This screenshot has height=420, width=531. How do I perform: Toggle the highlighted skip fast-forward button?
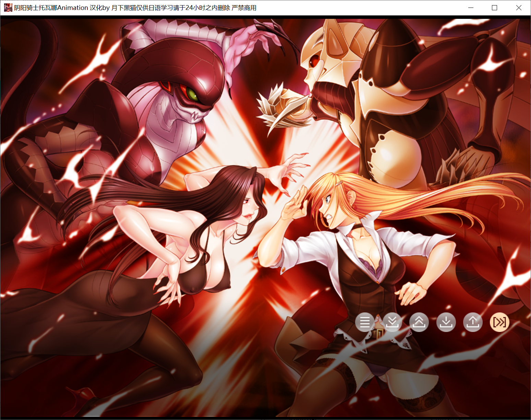(499, 322)
